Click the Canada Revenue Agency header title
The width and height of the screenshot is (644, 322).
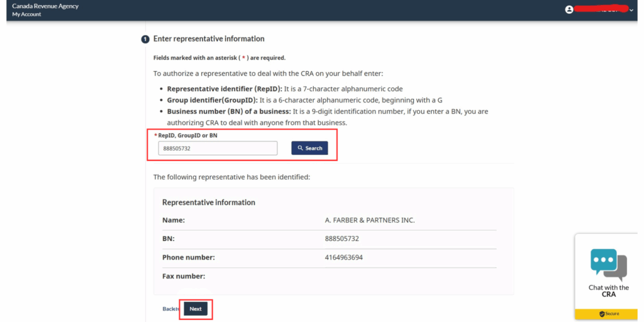[x=45, y=6]
